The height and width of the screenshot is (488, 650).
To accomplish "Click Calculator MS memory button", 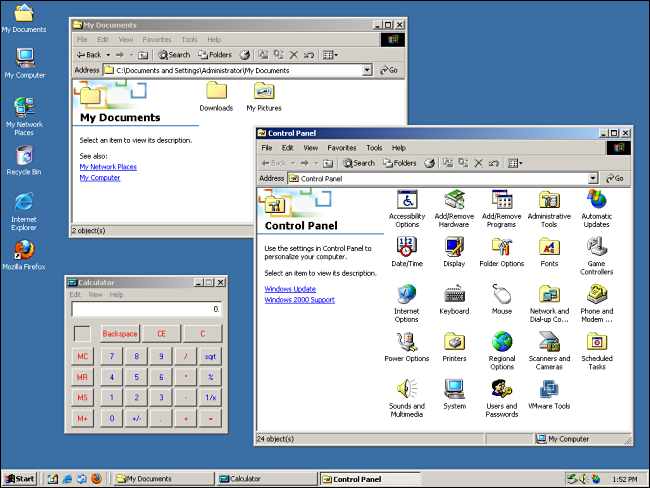I will [x=82, y=398].
